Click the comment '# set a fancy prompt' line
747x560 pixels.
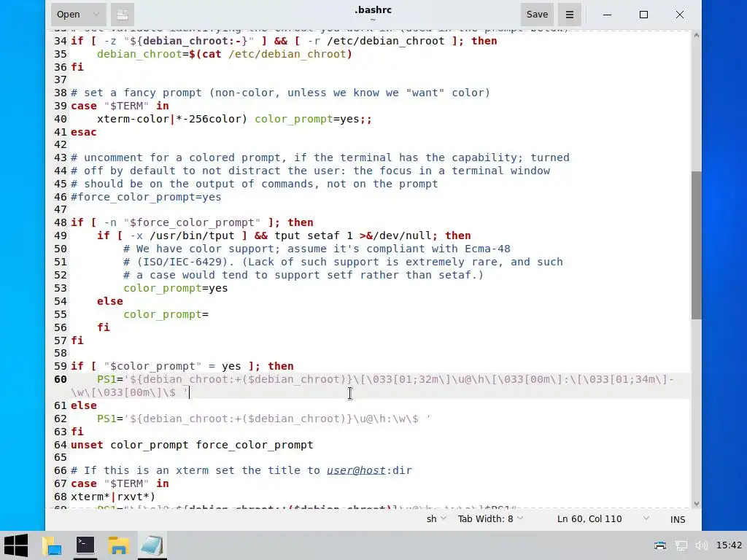[x=280, y=93]
